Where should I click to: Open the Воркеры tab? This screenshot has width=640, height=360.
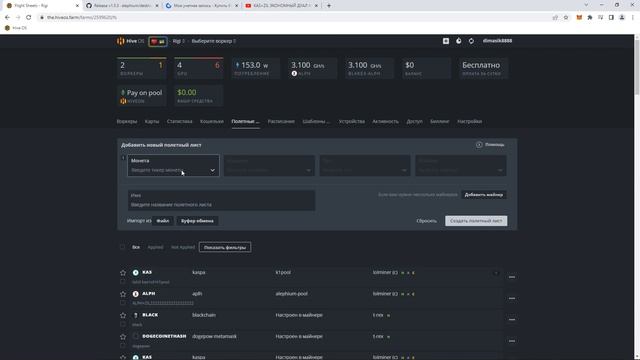point(127,122)
